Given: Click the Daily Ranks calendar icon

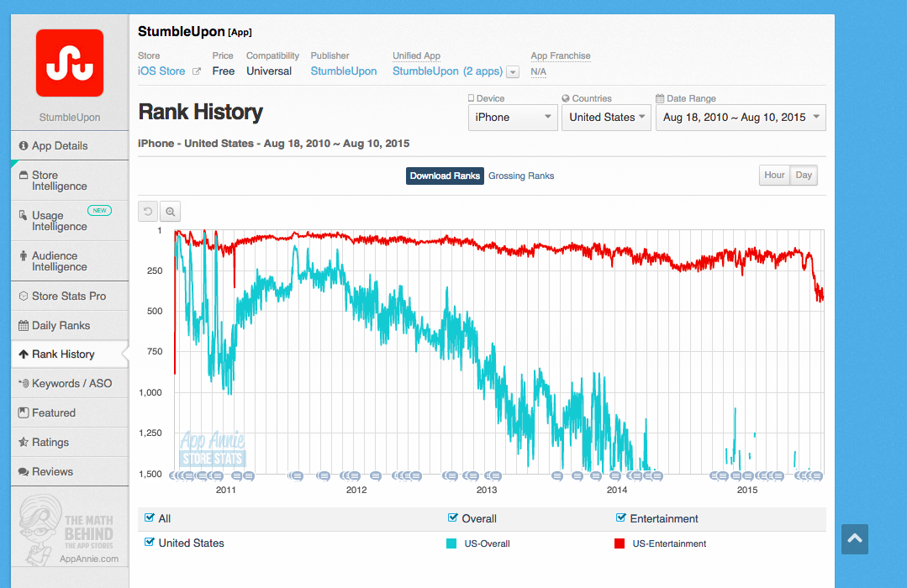Looking at the screenshot, I should [x=24, y=326].
